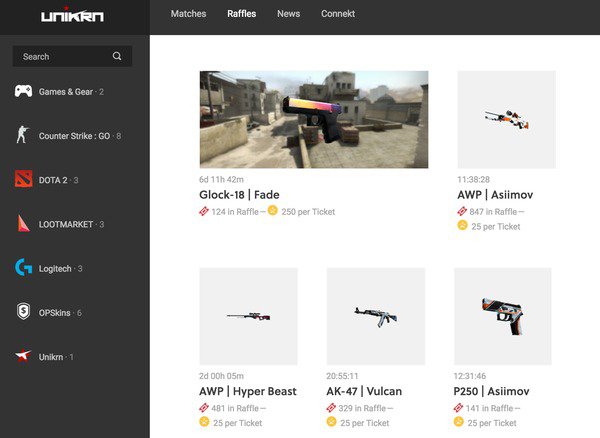Viewport: 600px width, 438px height.
Task: Click coin icon beside 250 per Ticket
Action: pos(272,210)
